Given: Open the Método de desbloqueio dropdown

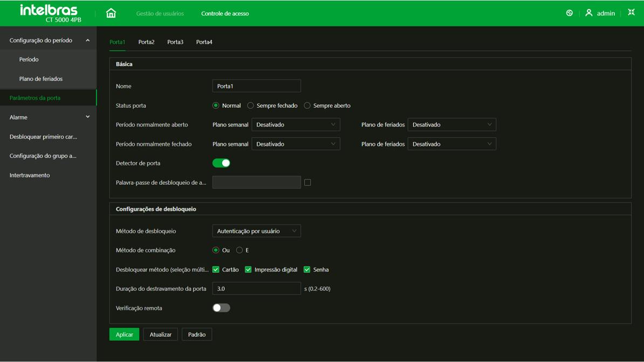Looking at the screenshot, I should pyautogui.click(x=256, y=231).
